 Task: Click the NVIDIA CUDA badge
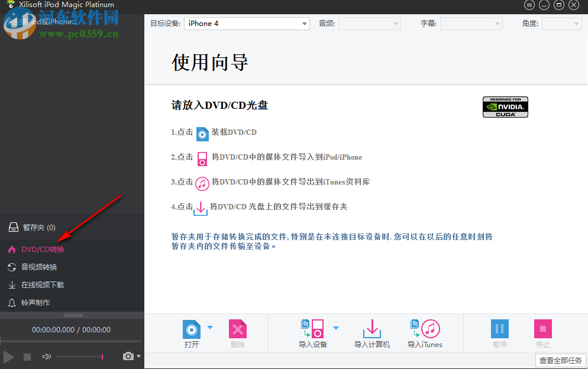coord(505,107)
